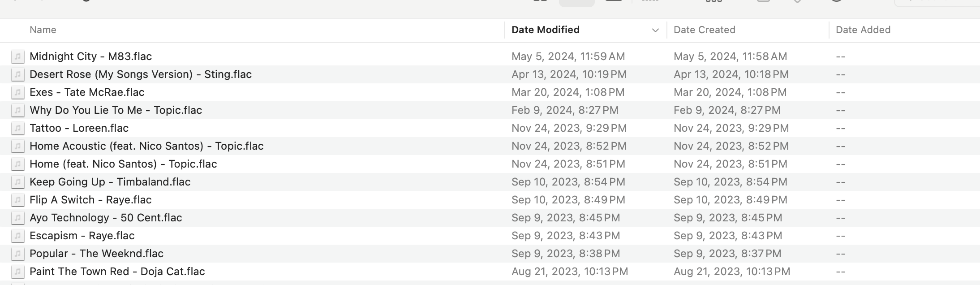Select Popular - The Weeknd.flac file name

(97, 254)
